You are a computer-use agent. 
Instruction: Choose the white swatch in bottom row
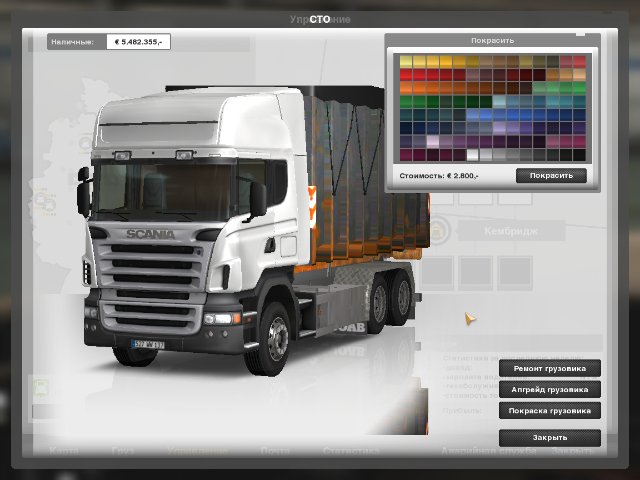473,155
